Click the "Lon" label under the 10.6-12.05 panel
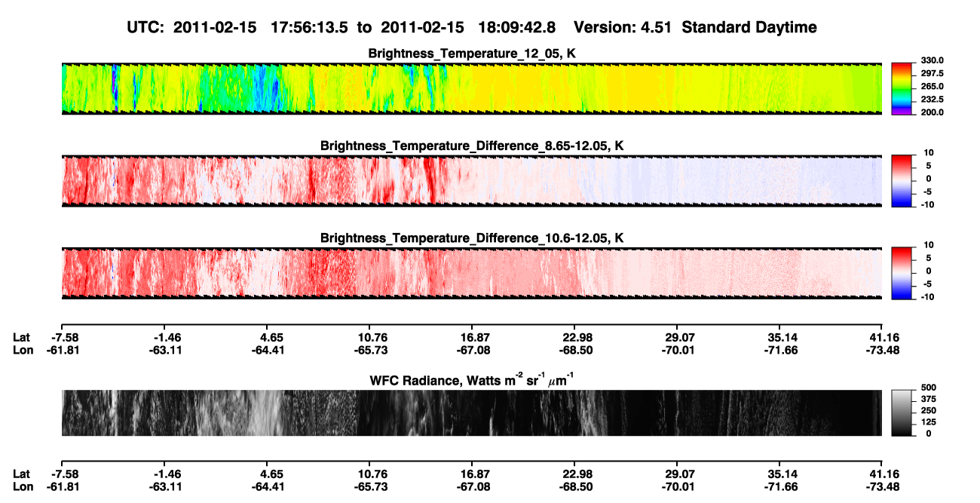 (22, 350)
